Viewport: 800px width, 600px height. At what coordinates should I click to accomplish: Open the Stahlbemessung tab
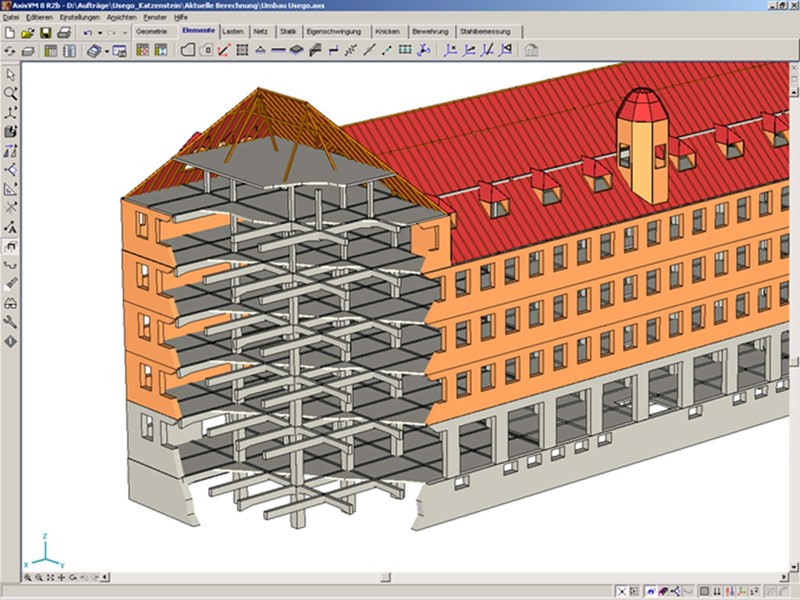coord(485,32)
